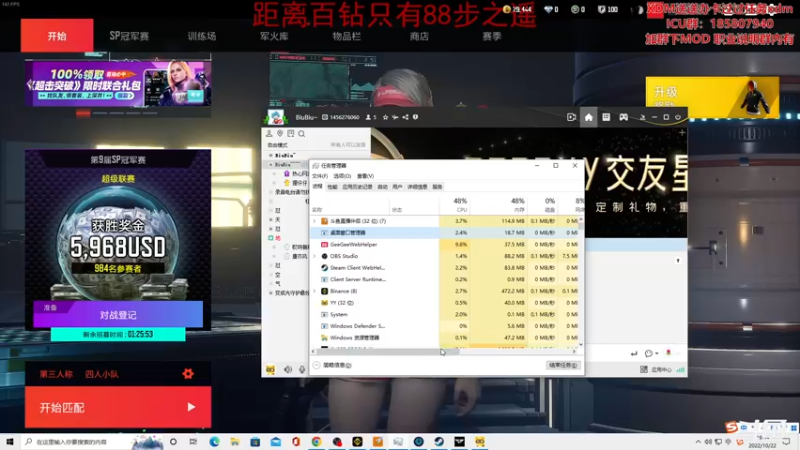This screenshot has width=800, height=450.
Task: Expand the Binance (8) process group
Action: pyautogui.click(x=315, y=291)
